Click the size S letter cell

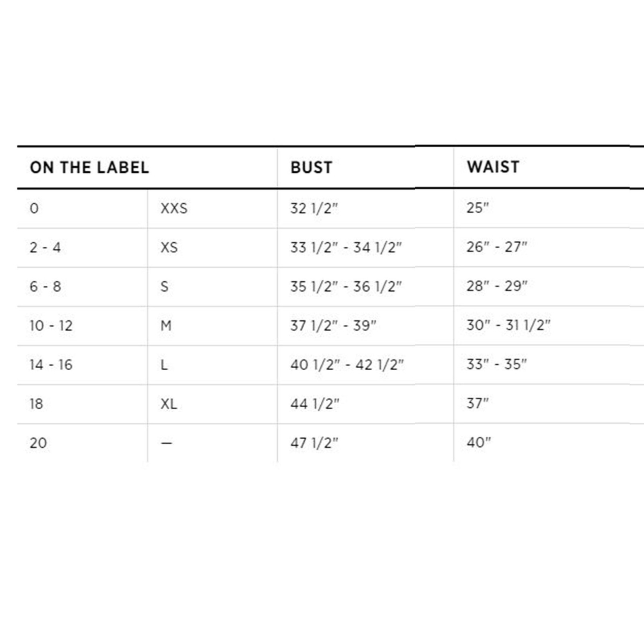pyautogui.click(x=164, y=287)
